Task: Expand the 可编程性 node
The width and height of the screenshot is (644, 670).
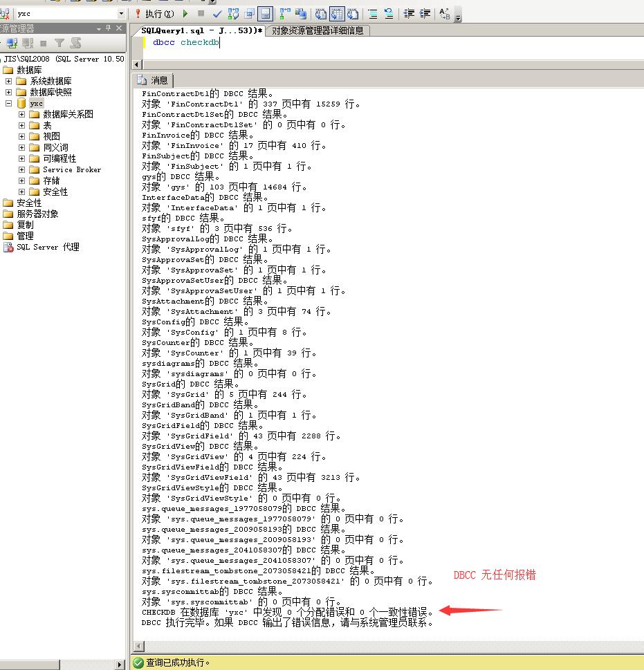Action: pyautogui.click(x=22, y=158)
